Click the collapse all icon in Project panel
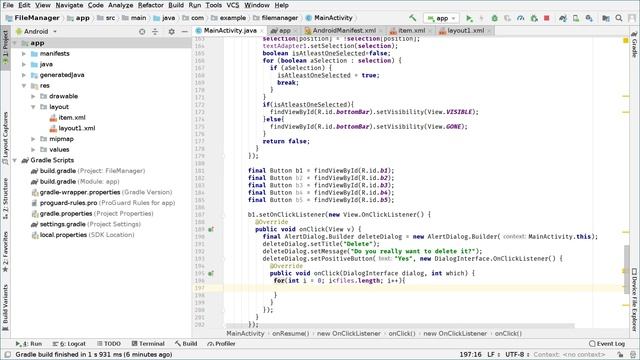Viewport: 640px width, 360px height. [x=155, y=31]
